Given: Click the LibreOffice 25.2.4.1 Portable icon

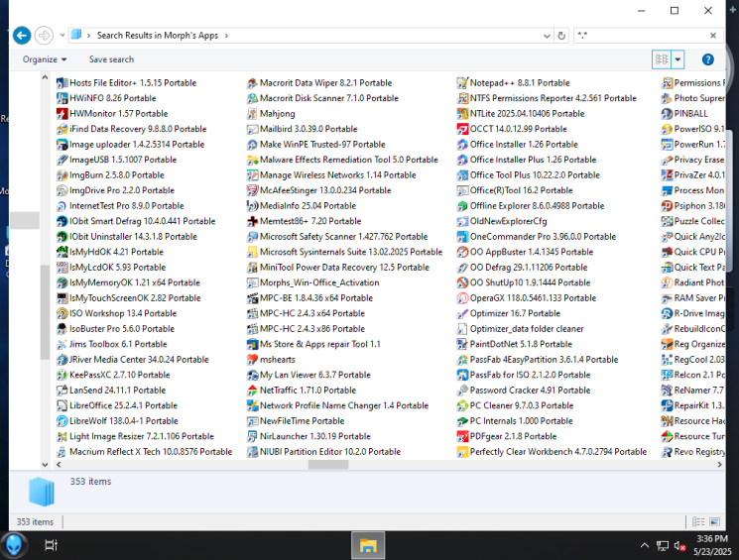Looking at the screenshot, I should click(x=62, y=405).
